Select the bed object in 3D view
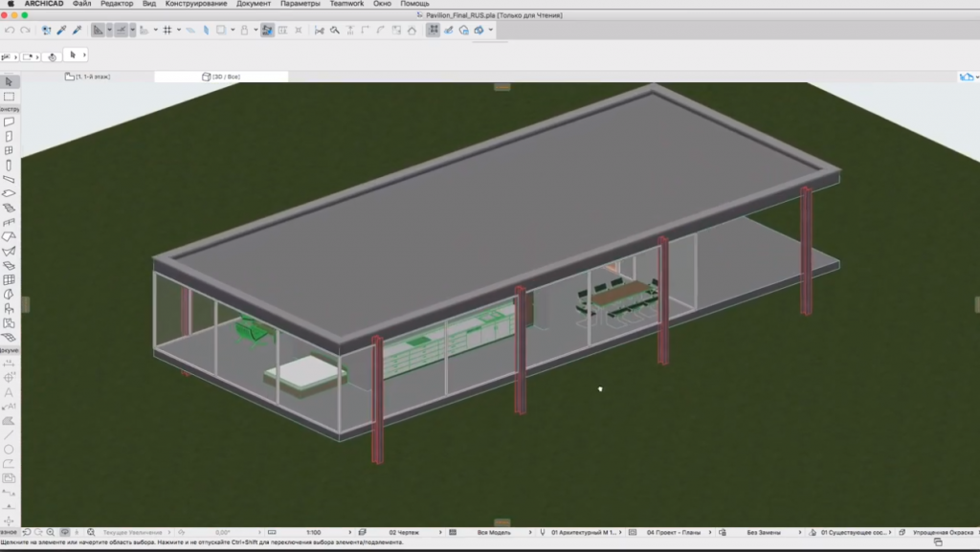The height and width of the screenshot is (552, 980). tap(305, 375)
